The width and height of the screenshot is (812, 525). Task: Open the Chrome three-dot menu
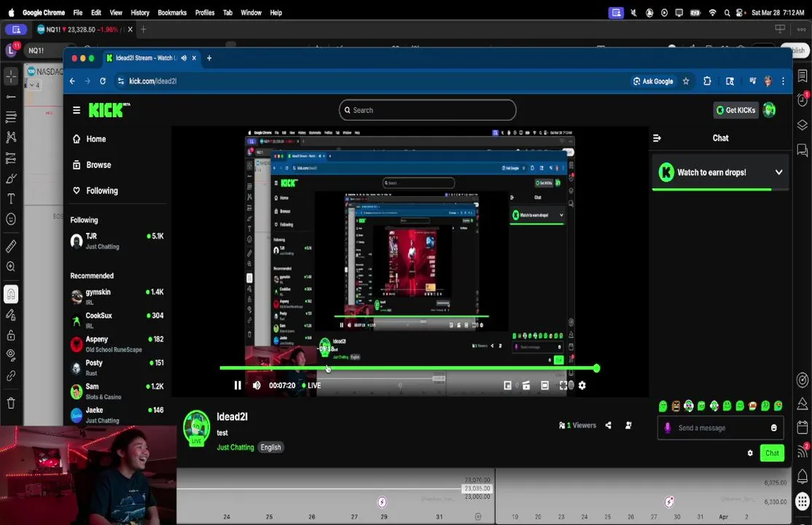(x=783, y=81)
